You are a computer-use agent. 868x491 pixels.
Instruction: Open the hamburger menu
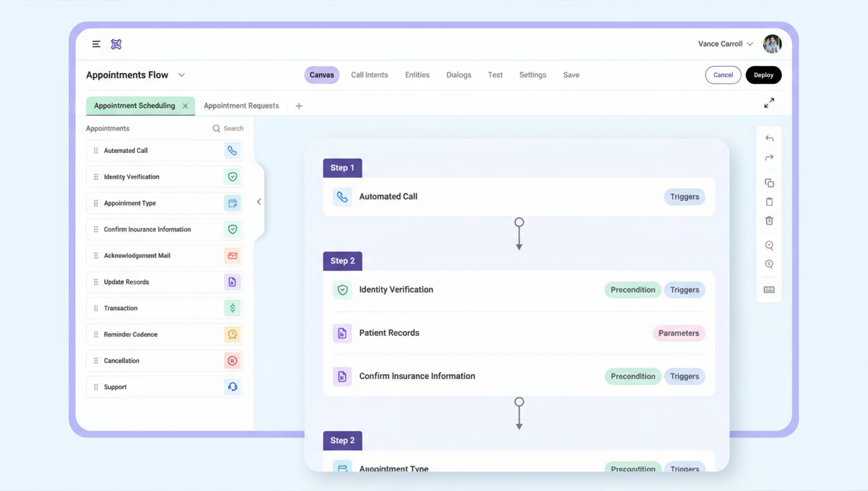click(x=96, y=44)
